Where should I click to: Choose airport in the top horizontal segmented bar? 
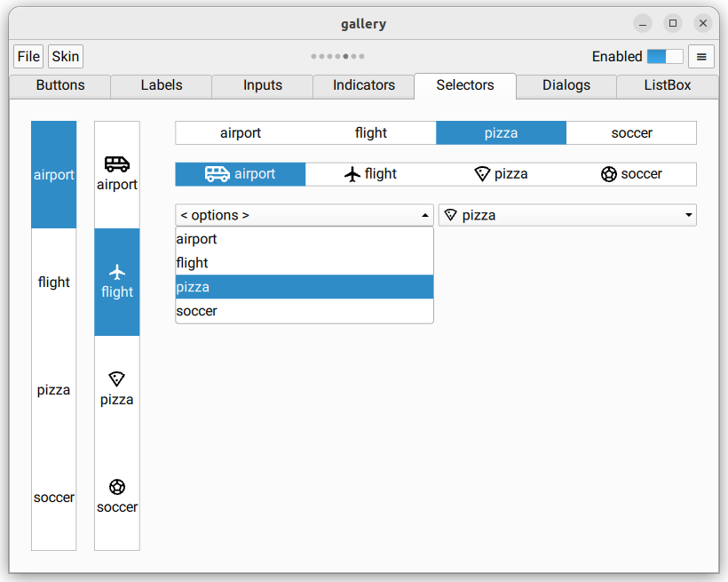[241, 133]
